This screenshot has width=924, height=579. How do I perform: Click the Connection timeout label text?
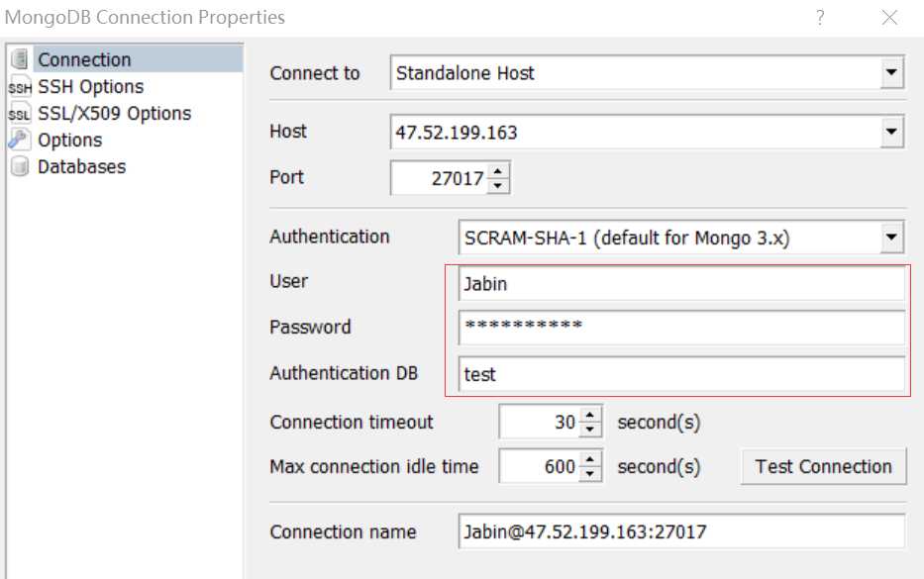pos(352,422)
